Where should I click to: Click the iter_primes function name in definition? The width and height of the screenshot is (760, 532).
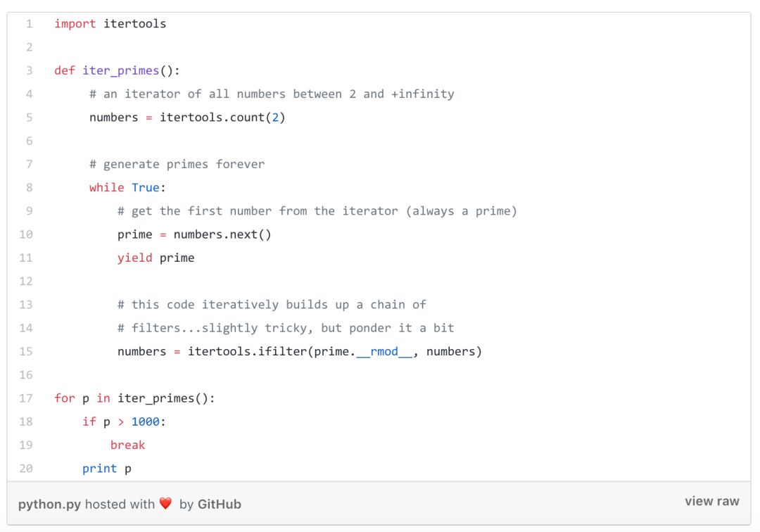tap(121, 71)
